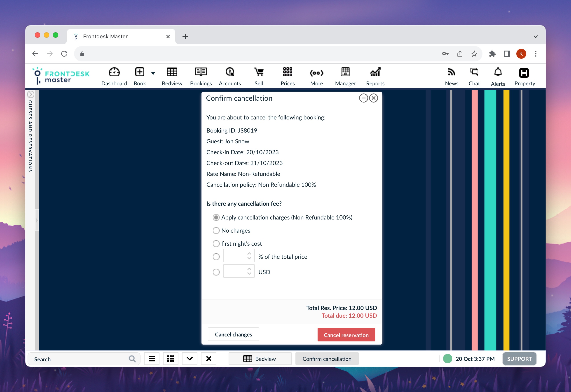Increase the percent value with up arrow

pyautogui.click(x=249, y=254)
